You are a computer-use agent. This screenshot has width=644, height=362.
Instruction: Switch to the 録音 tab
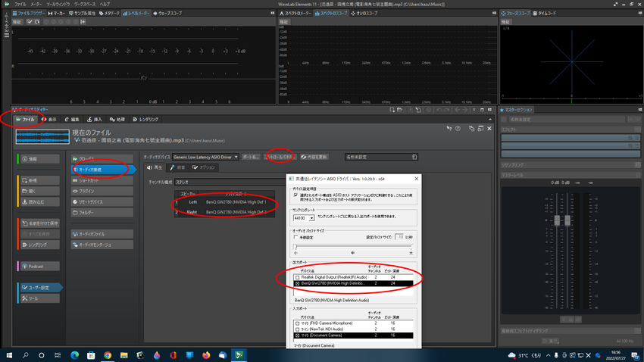pos(178,167)
